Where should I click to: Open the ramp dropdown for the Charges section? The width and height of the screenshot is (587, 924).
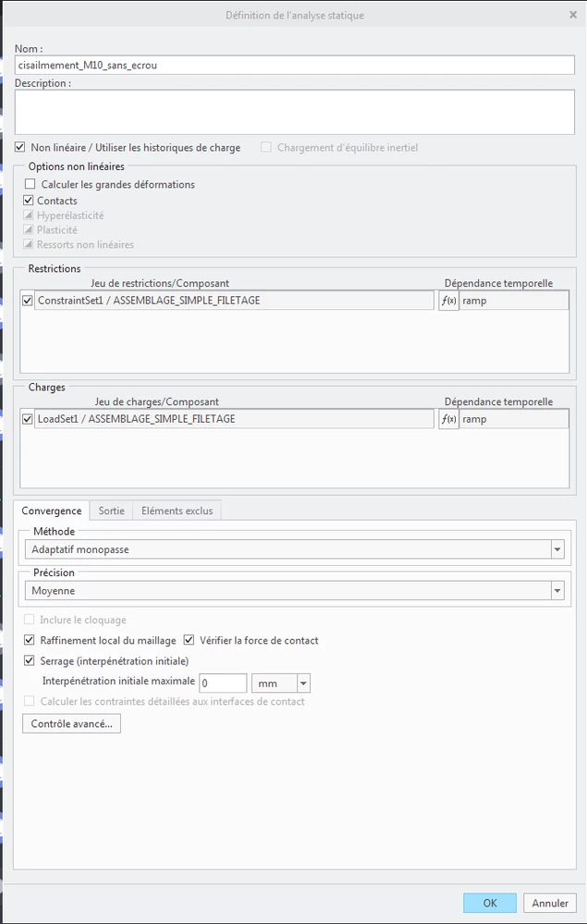click(513, 418)
